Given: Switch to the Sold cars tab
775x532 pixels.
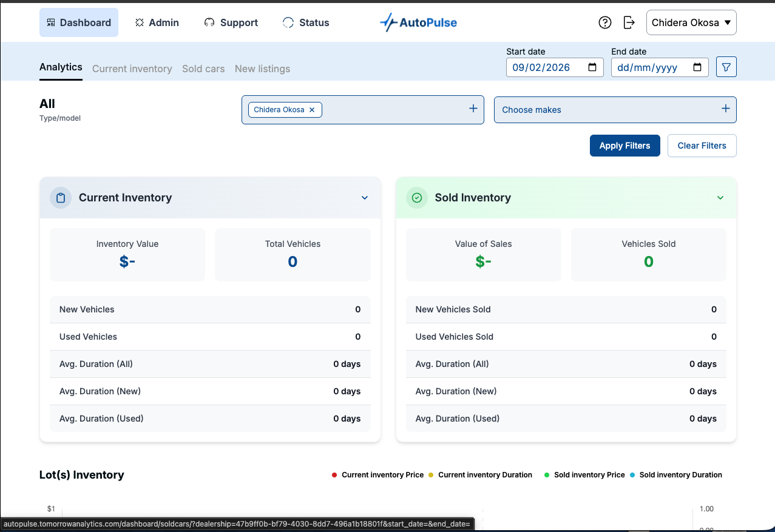Looking at the screenshot, I should tap(203, 69).
